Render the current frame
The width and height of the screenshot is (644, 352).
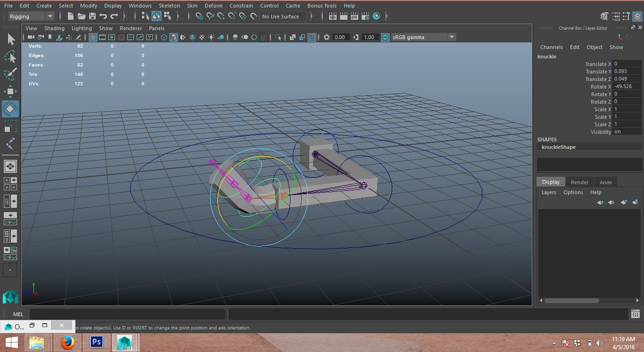click(x=344, y=16)
